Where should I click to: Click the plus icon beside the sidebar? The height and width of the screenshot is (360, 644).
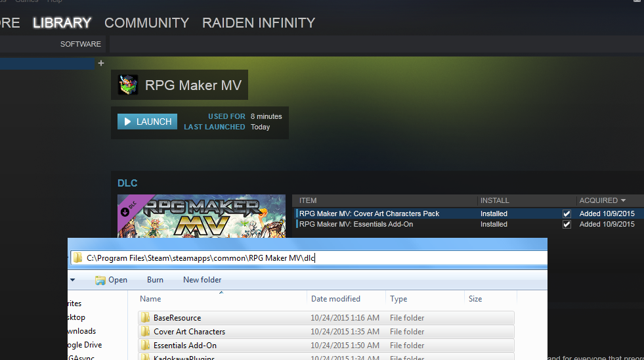pyautogui.click(x=101, y=63)
